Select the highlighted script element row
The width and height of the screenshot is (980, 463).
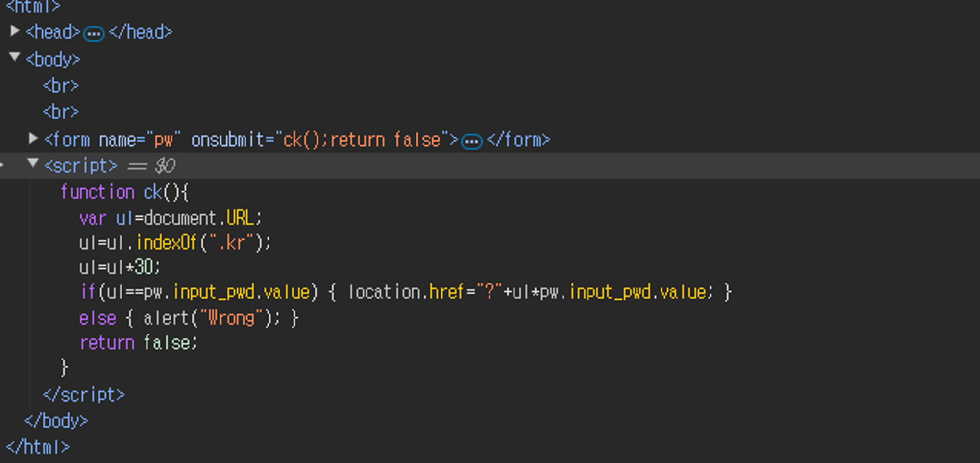490,165
